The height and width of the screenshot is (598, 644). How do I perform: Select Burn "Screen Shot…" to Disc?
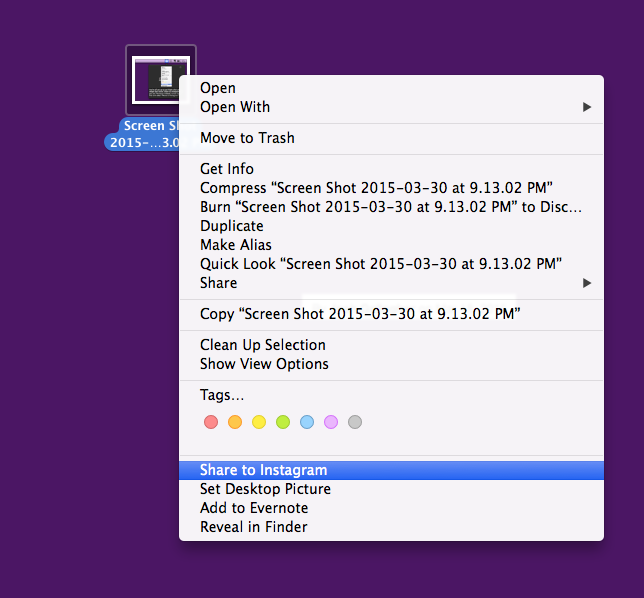pos(391,207)
